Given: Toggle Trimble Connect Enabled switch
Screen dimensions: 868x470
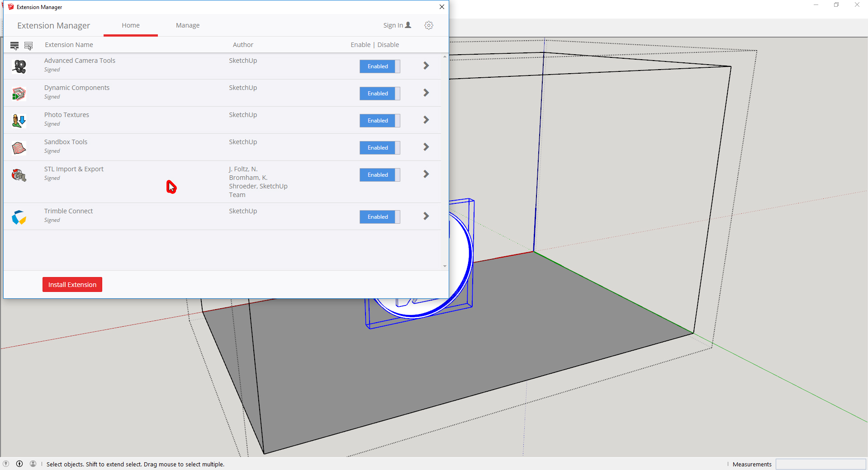Looking at the screenshot, I should click(x=379, y=217).
